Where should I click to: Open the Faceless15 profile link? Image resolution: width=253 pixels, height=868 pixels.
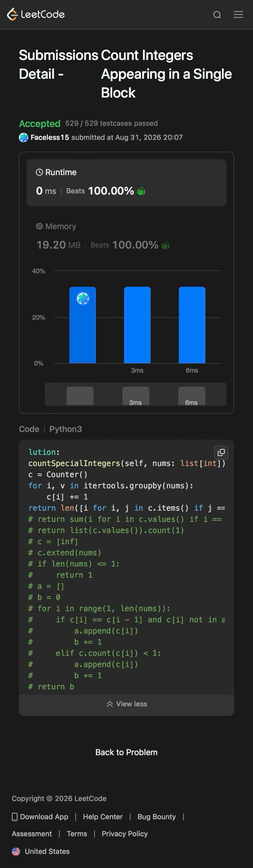point(50,138)
